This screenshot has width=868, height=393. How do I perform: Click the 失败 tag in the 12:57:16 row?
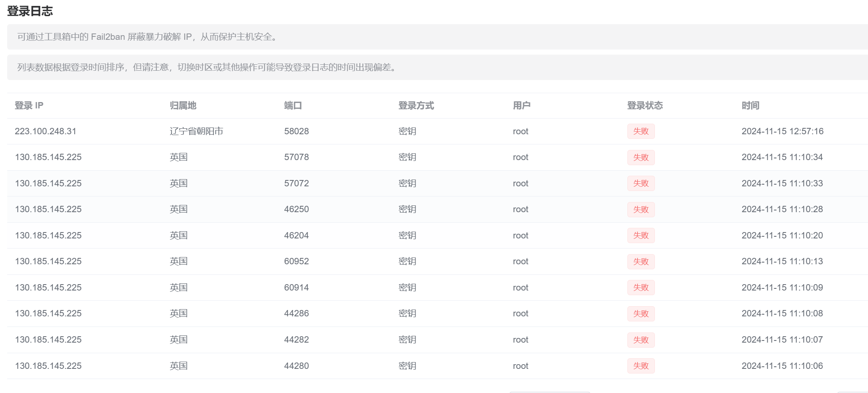click(x=641, y=131)
